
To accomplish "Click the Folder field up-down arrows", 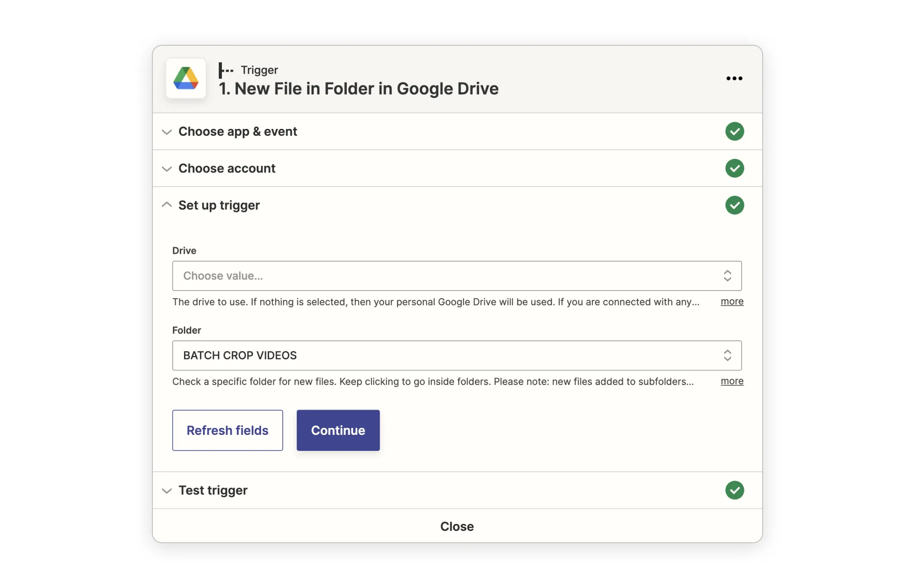I will point(727,355).
